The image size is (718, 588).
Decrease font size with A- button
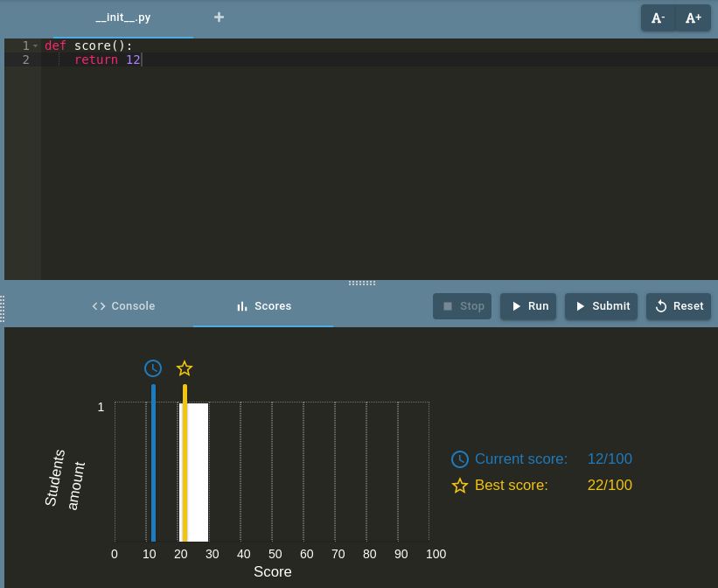coord(658,17)
